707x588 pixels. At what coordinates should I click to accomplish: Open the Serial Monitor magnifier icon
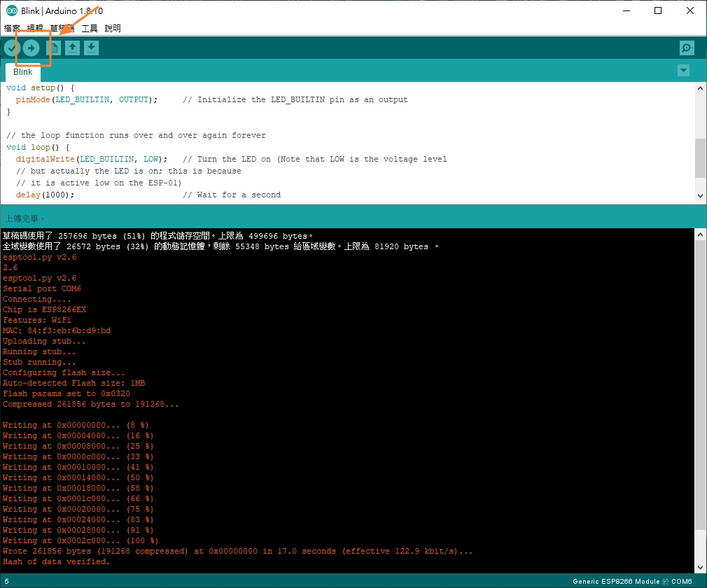click(687, 48)
